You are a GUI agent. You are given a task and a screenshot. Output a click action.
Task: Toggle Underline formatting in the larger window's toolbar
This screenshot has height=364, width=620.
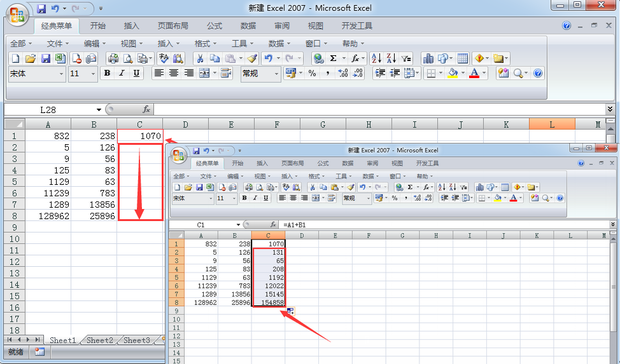pos(136,73)
